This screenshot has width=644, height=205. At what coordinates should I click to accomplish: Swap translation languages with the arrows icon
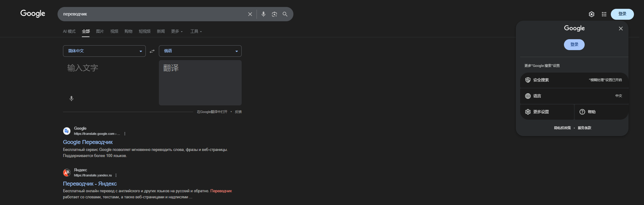click(152, 51)
